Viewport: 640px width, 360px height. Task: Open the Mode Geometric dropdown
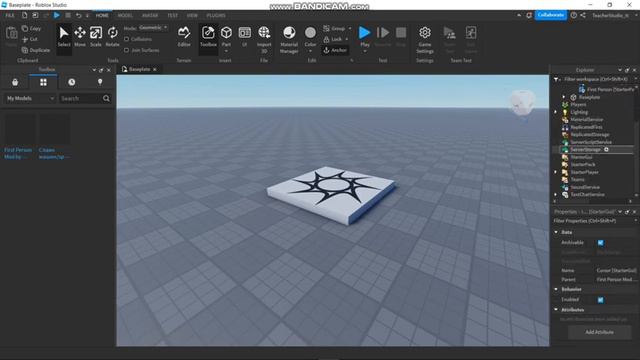pos(153,28)
